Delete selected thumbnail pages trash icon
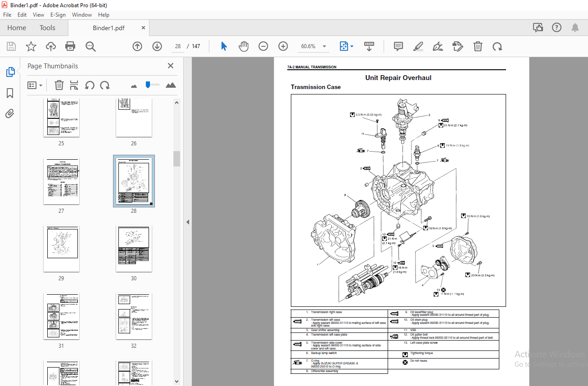The image size is (588, 386). [x=59, y=85]
